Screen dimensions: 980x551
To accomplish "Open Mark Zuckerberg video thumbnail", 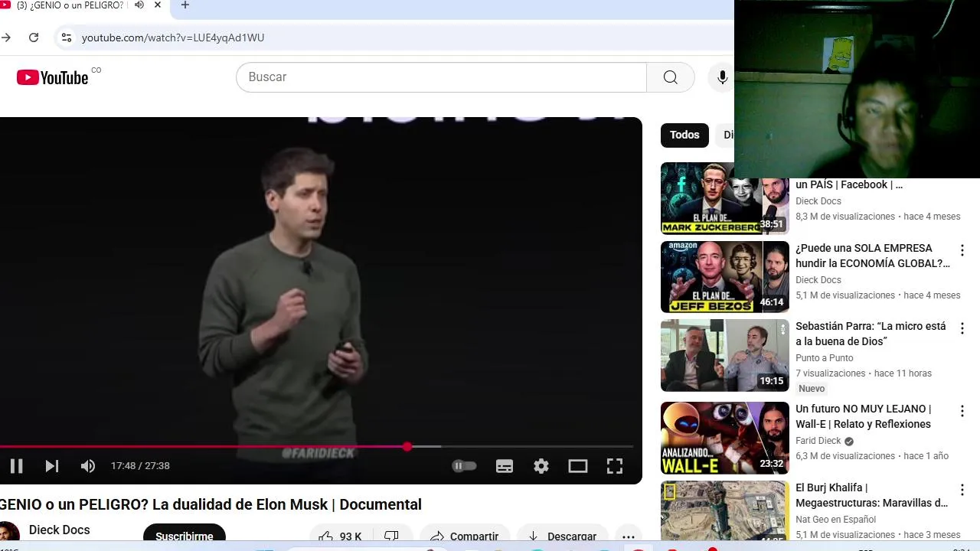I will [x=724, y=198].
